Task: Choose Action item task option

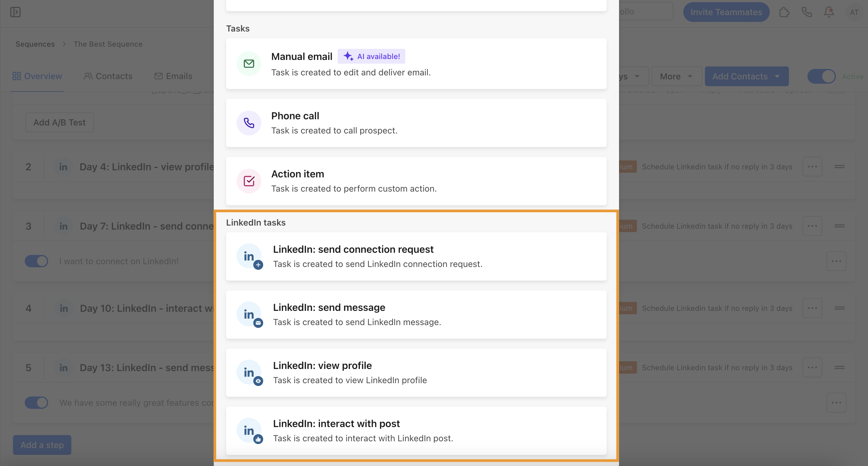Action: [x=416, y=181]
